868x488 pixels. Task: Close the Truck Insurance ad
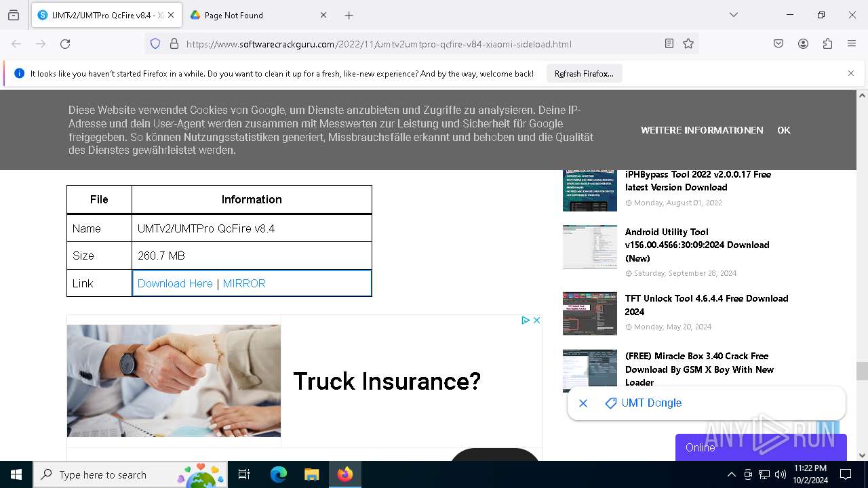(x=536, y=320)
